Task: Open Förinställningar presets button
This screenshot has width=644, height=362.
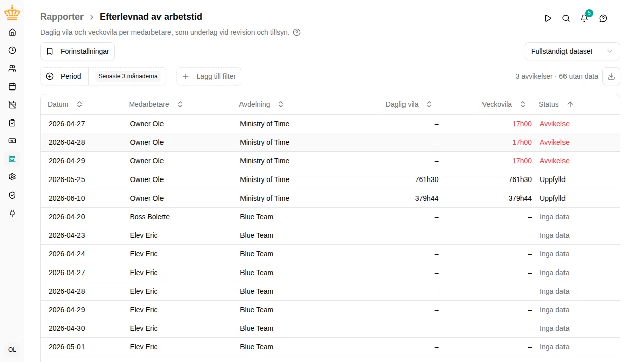Action: 77,51
